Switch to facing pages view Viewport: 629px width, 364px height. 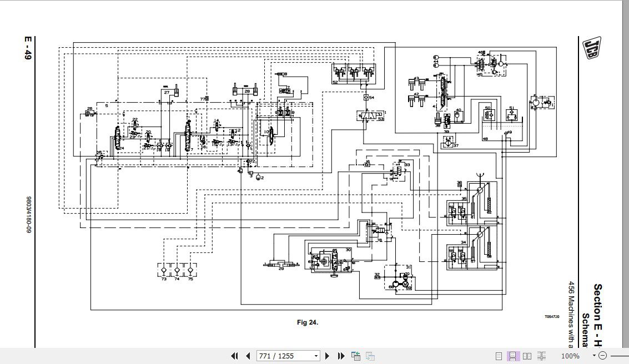pos(527,356)
